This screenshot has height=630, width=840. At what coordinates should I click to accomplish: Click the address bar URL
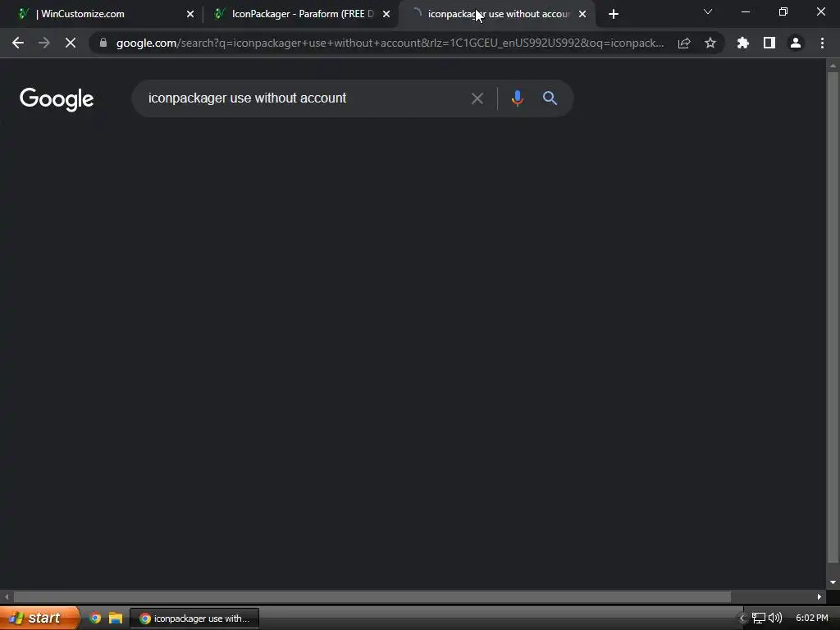click(390, 43)
